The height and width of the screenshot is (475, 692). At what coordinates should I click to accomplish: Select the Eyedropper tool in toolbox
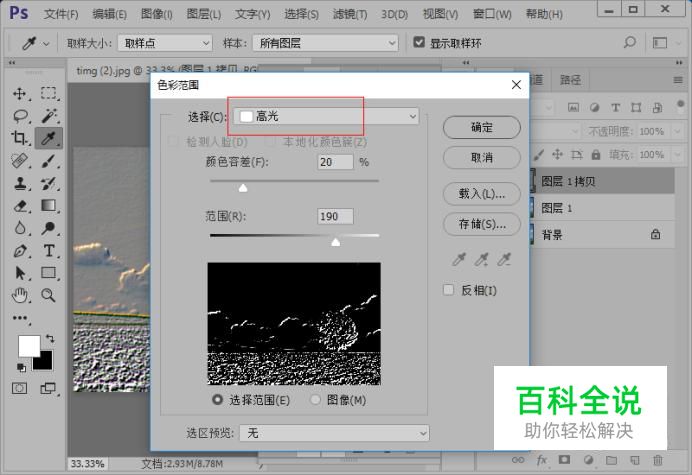(49, 138)
